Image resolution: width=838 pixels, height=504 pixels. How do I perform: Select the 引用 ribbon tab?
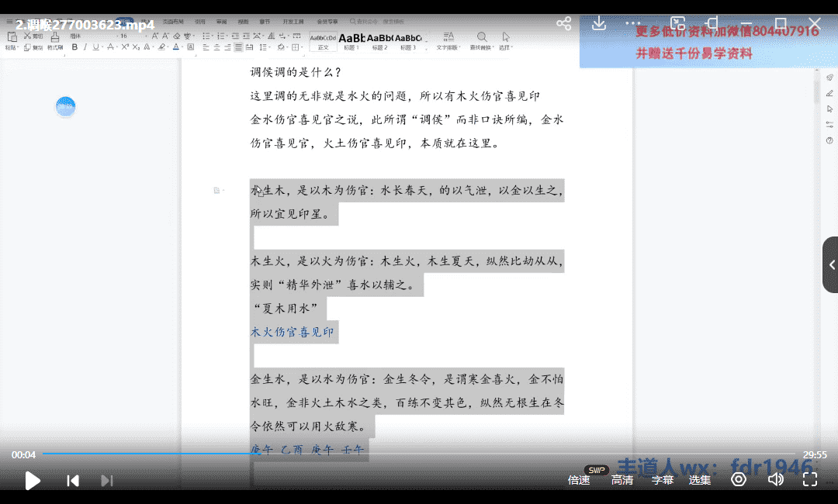[200, 22]
